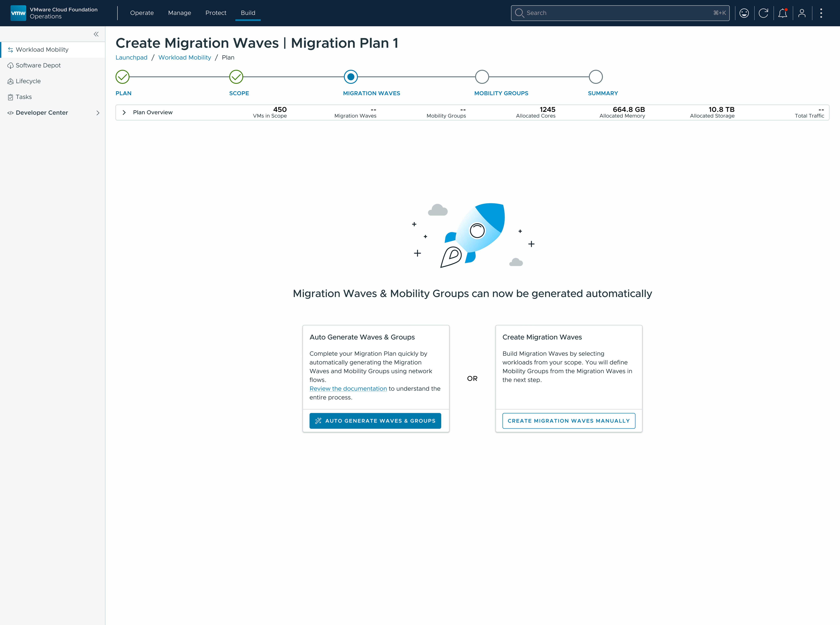
Task: Expand the Plan Overview chevron
Action: tap(124, 112)
